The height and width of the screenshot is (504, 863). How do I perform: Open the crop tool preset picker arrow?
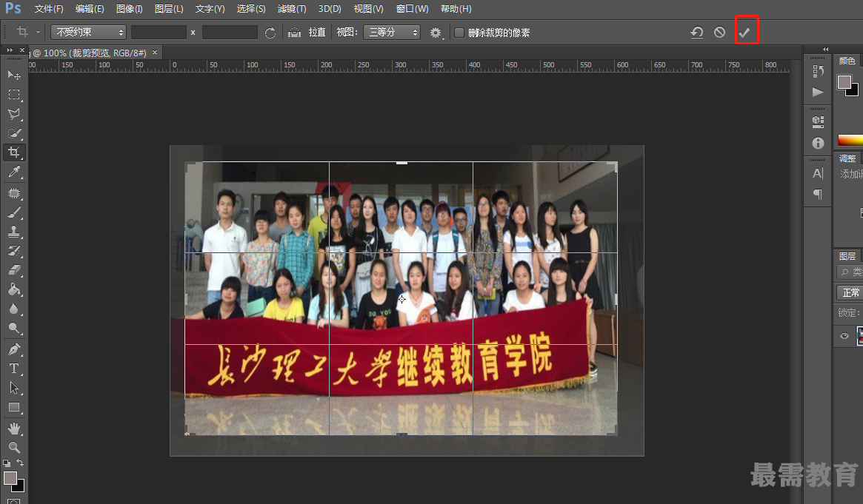[38, 33]
